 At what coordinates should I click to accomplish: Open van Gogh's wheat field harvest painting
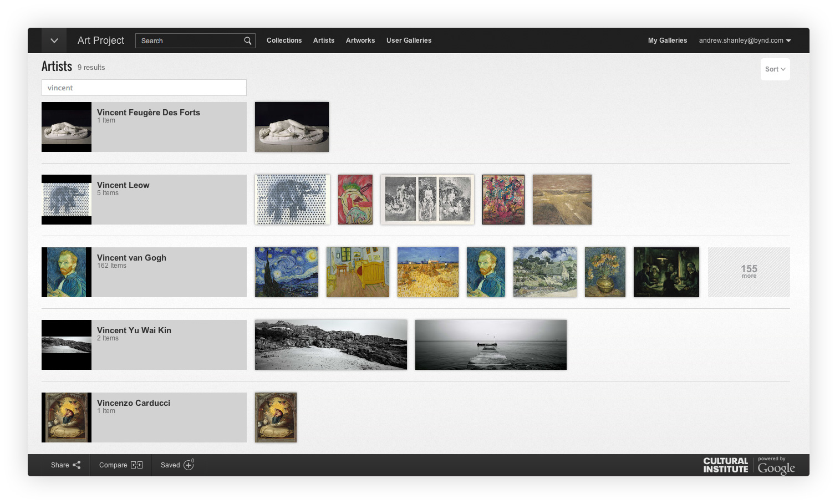[428, 272]
